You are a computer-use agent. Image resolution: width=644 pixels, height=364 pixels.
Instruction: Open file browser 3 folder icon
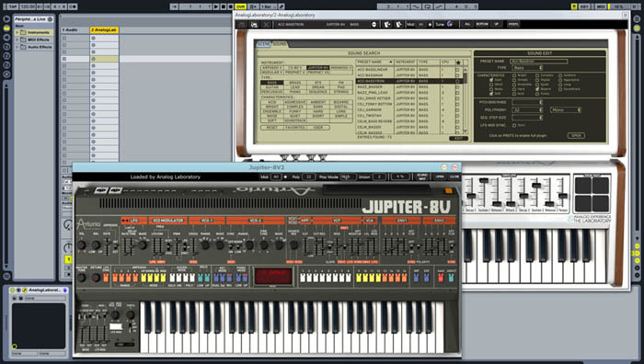[6, 65]
